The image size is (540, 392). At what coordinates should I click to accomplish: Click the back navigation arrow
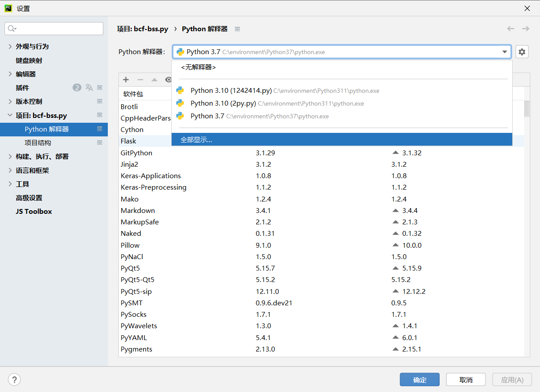click(x=511, y=29)
